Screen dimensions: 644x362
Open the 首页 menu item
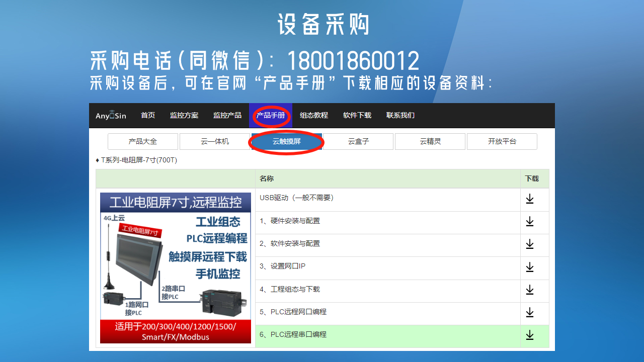pos(148,116)
